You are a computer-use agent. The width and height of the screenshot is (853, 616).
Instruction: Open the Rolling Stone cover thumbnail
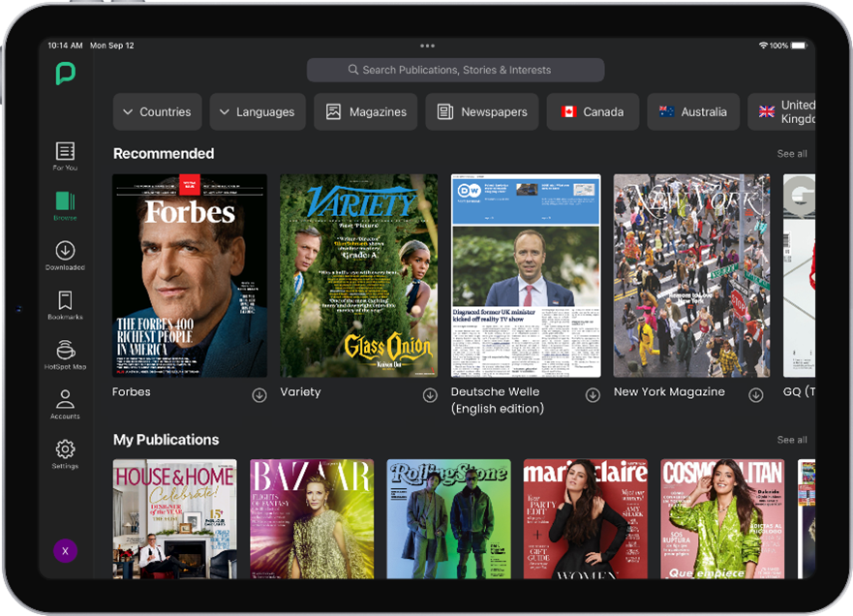[449, 518]
